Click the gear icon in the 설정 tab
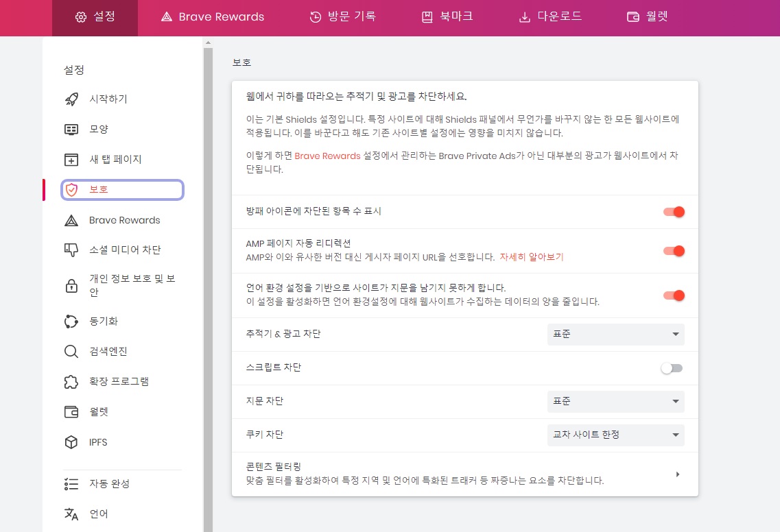Screen dimensions: 780x532 (x=80, y=17)
